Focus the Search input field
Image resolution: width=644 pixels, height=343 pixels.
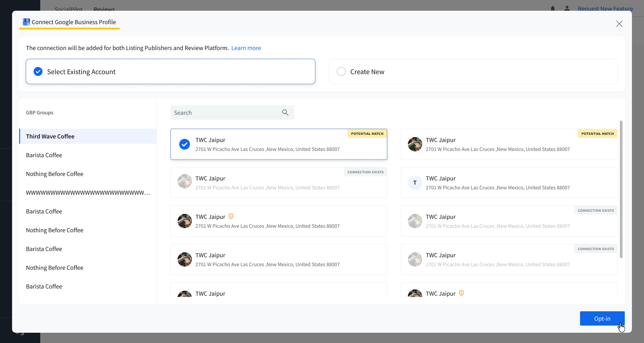click(x=232, y=113)
